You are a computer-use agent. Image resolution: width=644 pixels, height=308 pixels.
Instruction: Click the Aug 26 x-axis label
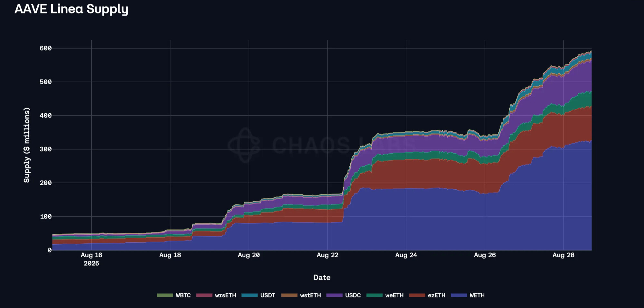click(485, 255)
